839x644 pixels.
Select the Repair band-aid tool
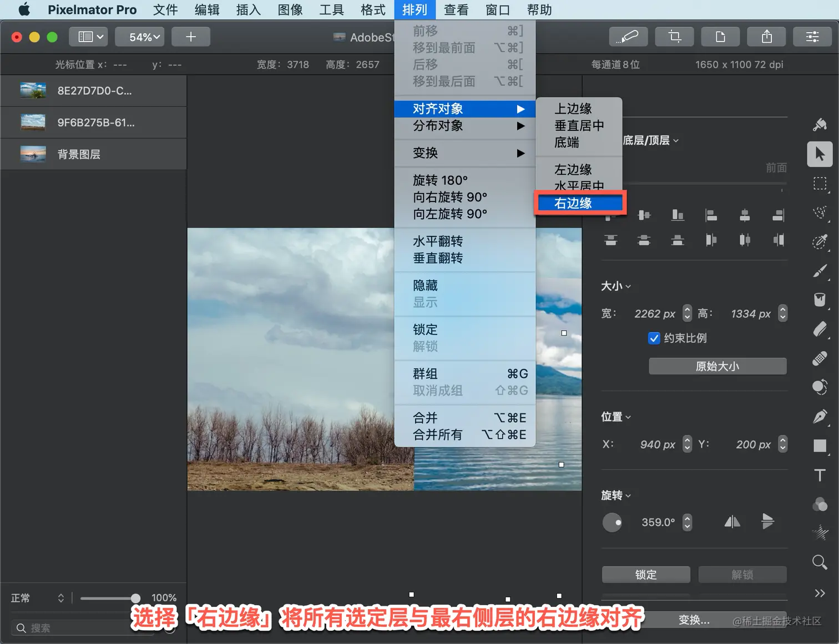[x=820, y=358]
